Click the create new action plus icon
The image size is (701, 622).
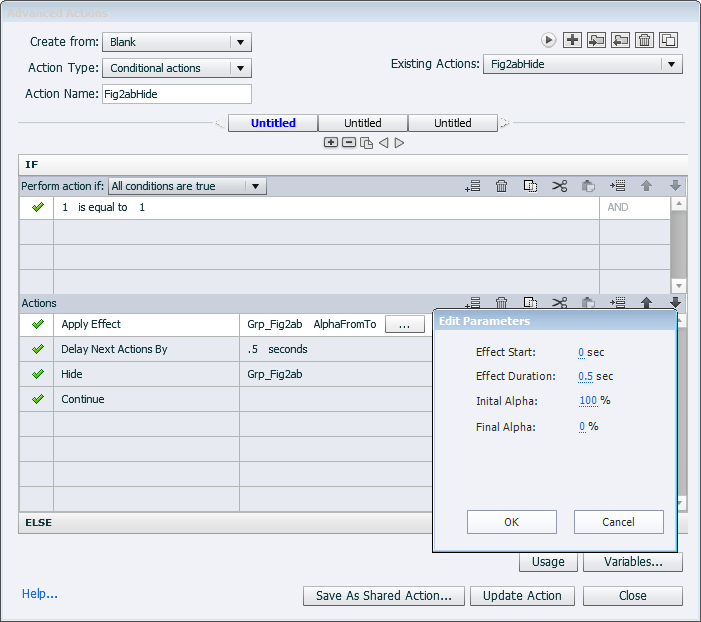[572, 40]
